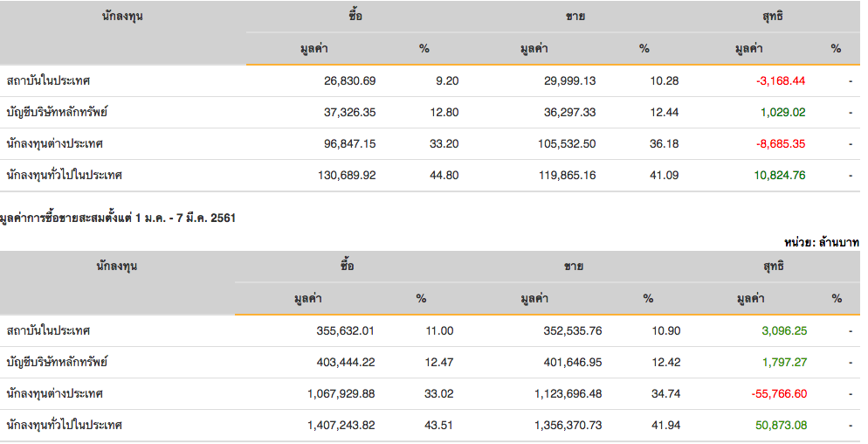Click the green net value 50,873.08
868x444 pixels.
[781, 425]
